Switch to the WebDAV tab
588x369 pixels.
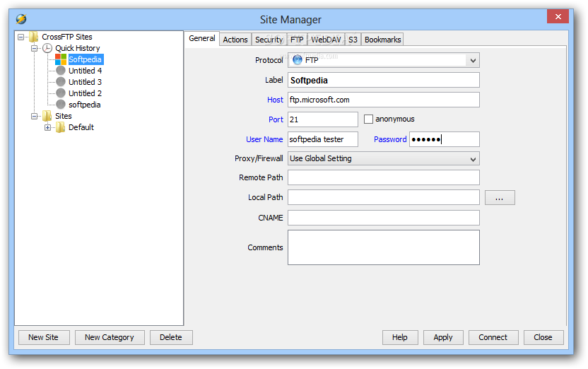point(327,40)
